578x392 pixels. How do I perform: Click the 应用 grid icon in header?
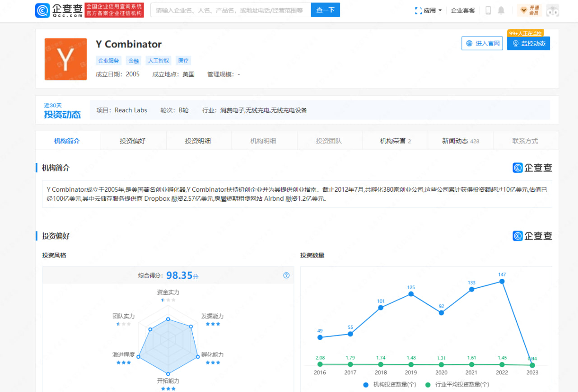[419, 10]
